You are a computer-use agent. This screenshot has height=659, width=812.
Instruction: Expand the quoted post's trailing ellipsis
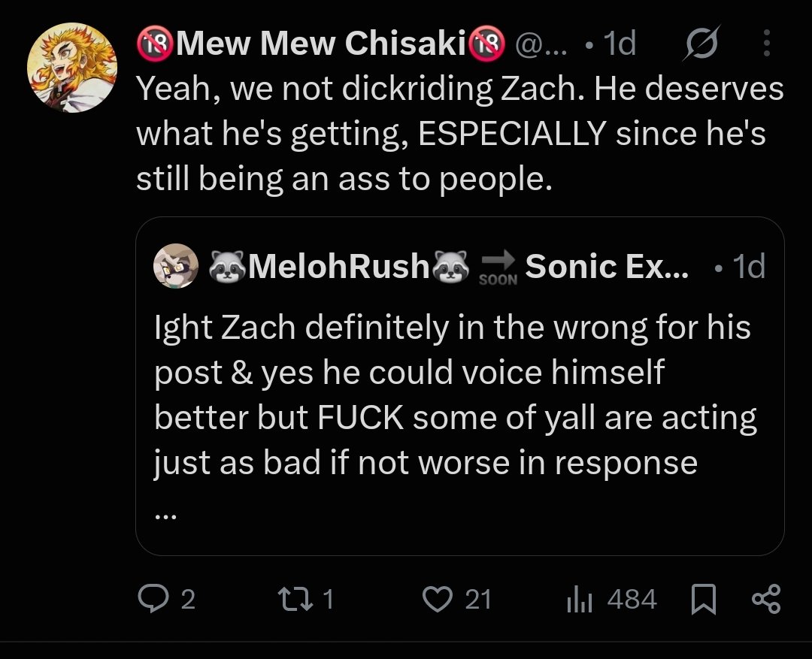pos(165,515)
